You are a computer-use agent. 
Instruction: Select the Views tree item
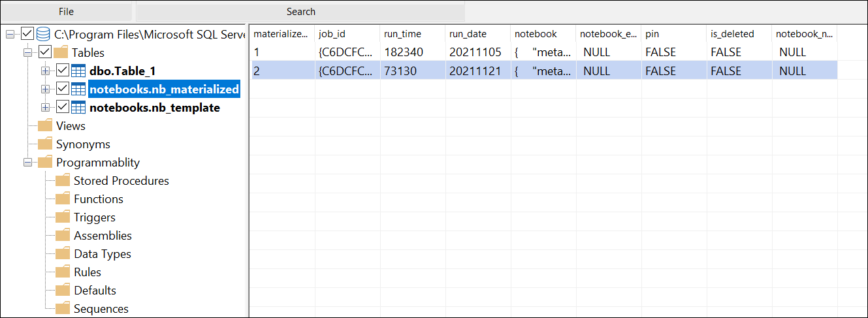(71, 125)
